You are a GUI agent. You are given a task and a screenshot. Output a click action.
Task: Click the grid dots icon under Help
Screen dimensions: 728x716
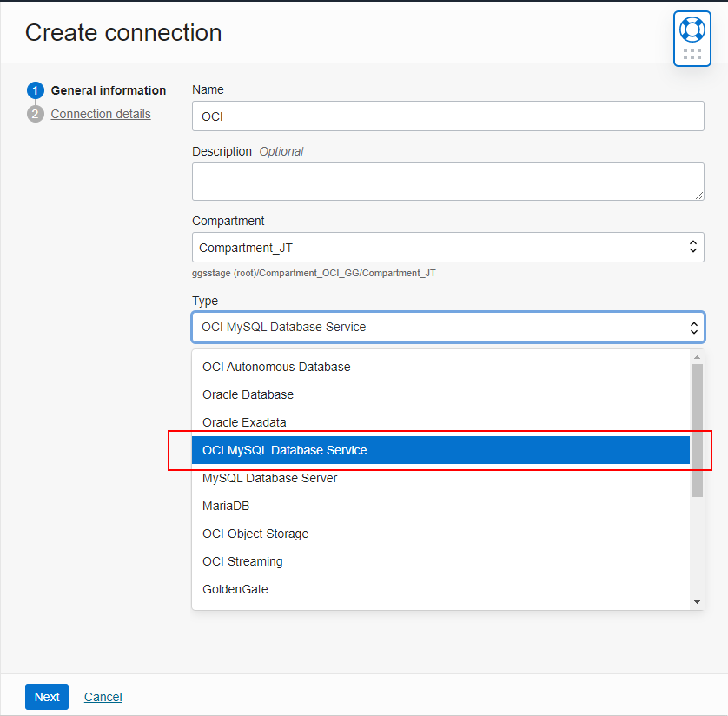point(692,54)
